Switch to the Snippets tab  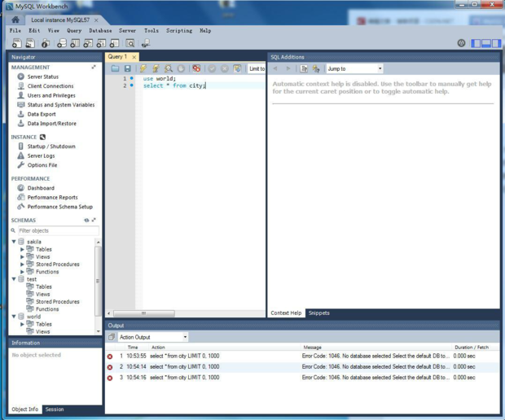tap(318, 313)
